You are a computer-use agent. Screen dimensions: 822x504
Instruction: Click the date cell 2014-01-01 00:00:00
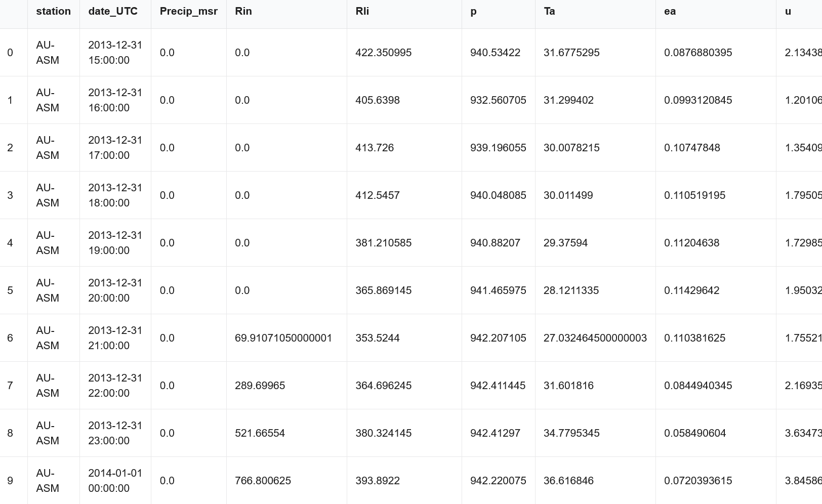(x=115, y=481)
